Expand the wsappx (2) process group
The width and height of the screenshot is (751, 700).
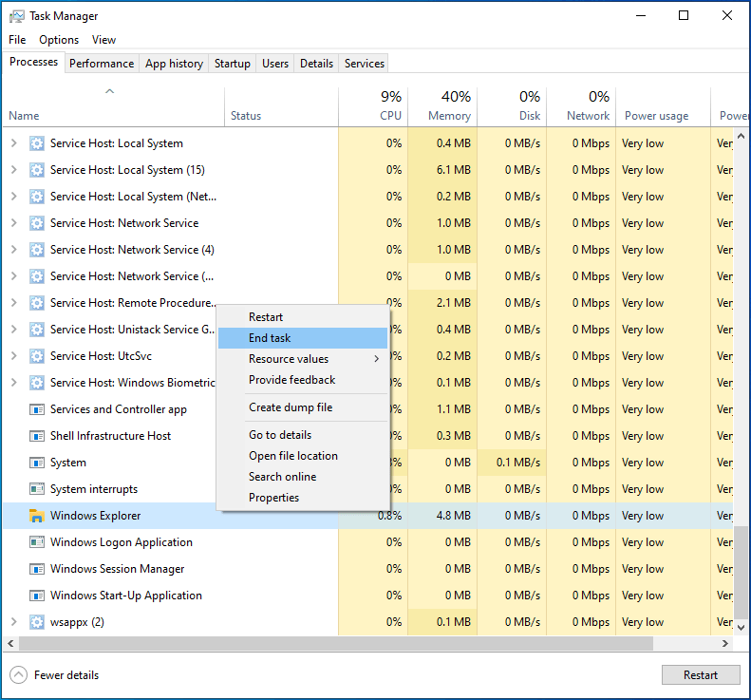[13, 622]
